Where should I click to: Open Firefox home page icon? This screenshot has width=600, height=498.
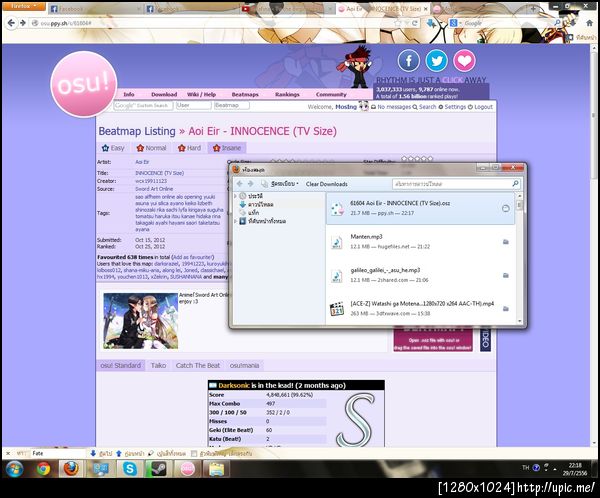(590, 23)
